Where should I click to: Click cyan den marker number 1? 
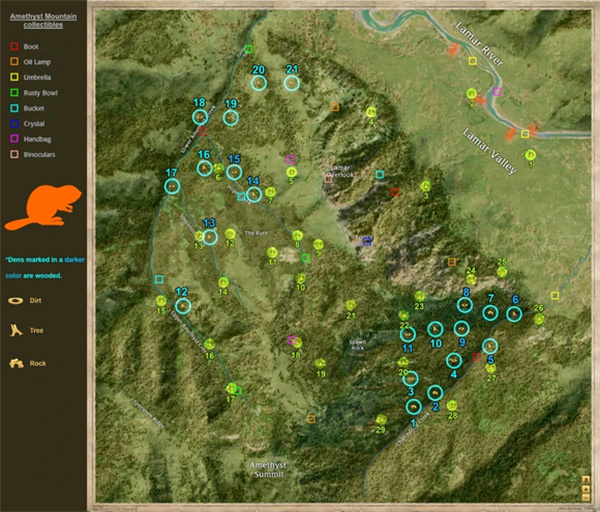coord(414,407)
